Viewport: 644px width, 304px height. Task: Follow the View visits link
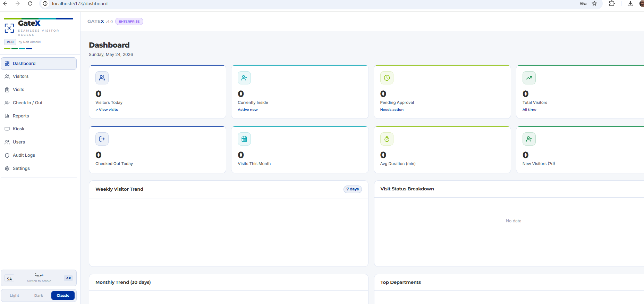point(107,110)
